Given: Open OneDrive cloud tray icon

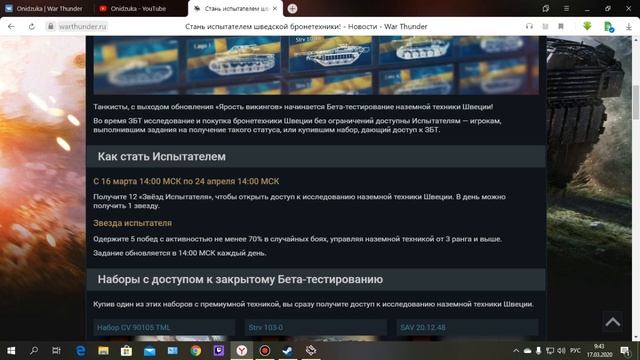Looking at the screenshot, I should 527,351.
